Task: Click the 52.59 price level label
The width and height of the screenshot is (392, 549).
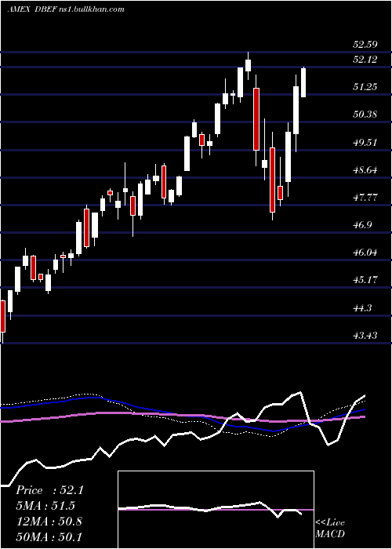Action: 365,45
